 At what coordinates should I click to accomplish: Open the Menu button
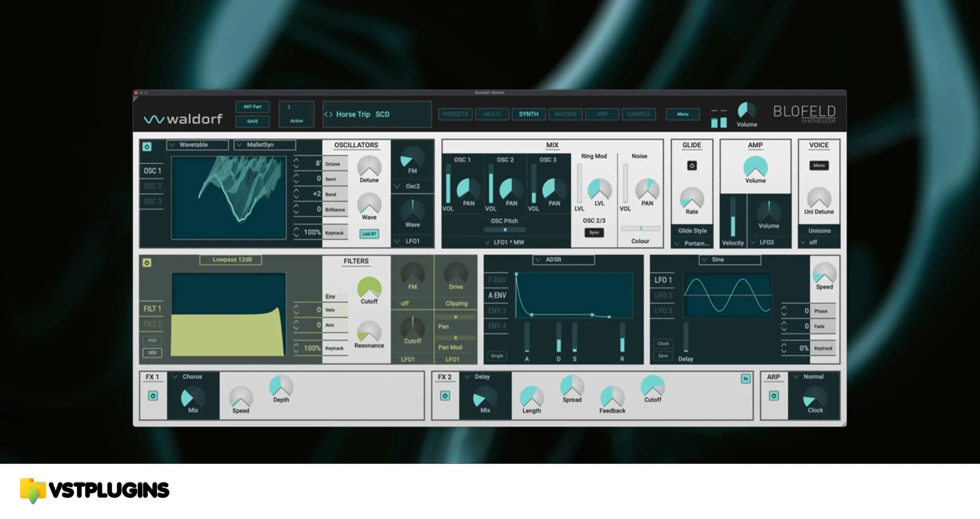(x=683, y=114)
